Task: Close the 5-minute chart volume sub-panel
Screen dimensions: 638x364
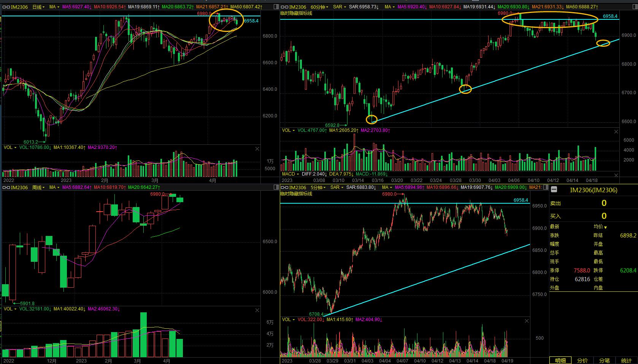Action: coord(527,321)
